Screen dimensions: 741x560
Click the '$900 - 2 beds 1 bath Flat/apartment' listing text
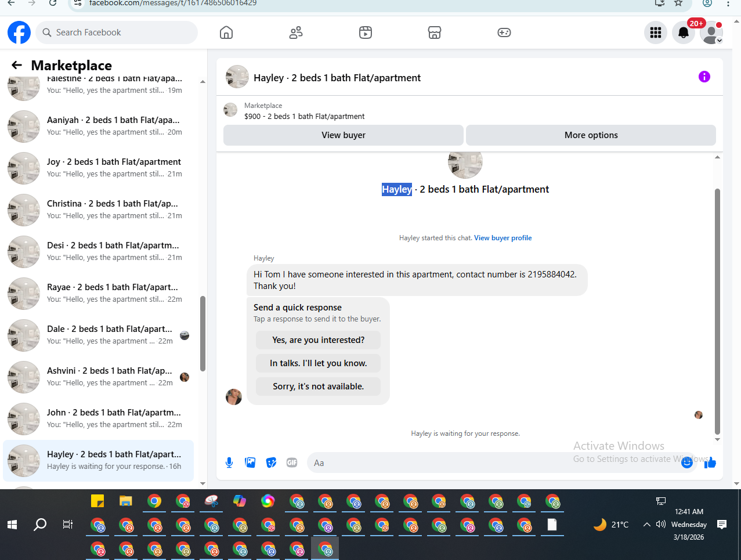click(305, 117)
